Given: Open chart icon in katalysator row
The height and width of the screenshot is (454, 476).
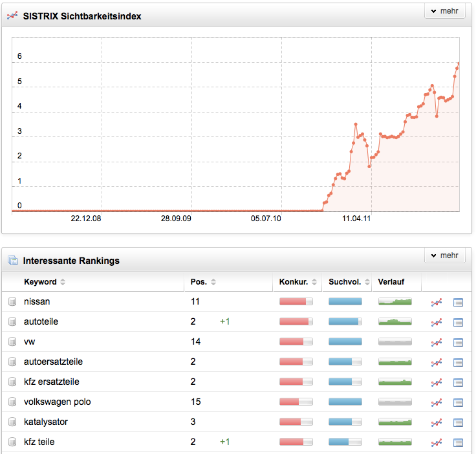Looking at the screenshot, I should click(x=437, y=422).
